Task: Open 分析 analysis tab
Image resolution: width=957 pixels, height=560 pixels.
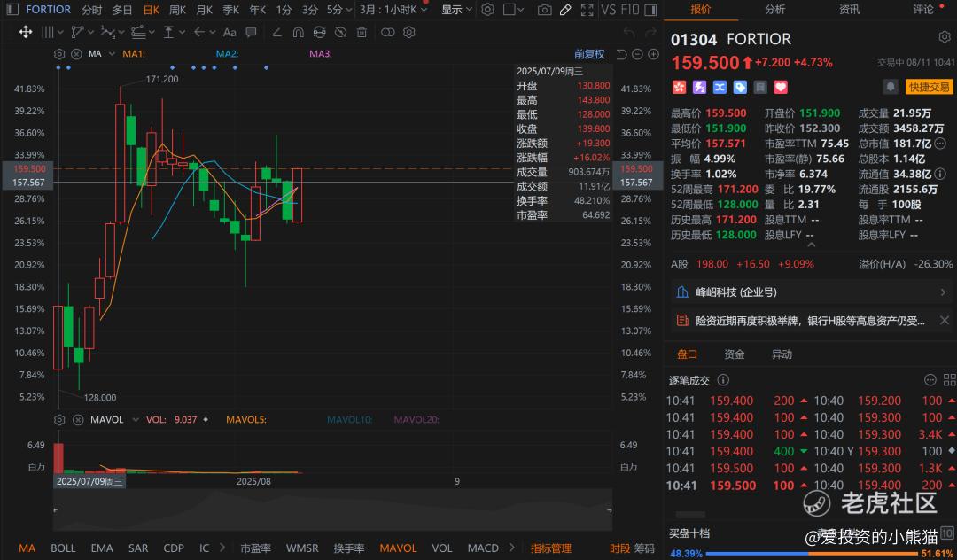Action: pos(774,9)
